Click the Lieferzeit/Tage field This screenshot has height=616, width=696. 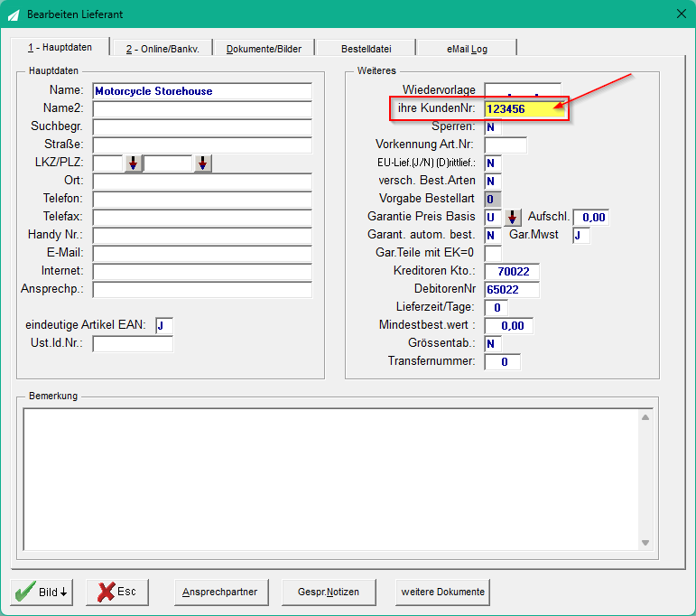click(x=496, y=308)
